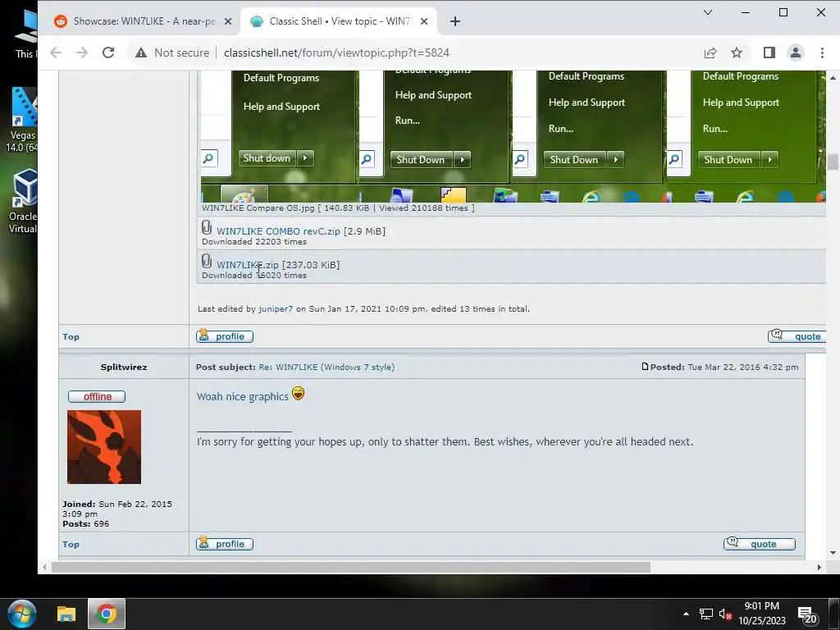Screen dimensions: 840x630
Task: Open juniper7 user link in edit note
Action: coord(276,309)
